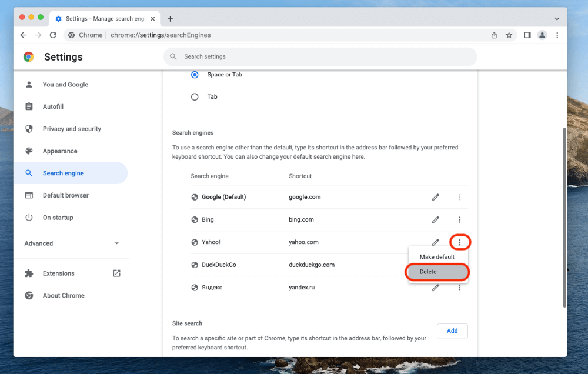Select Delete from the context menu
588x374 pixels.
(437, 272)
